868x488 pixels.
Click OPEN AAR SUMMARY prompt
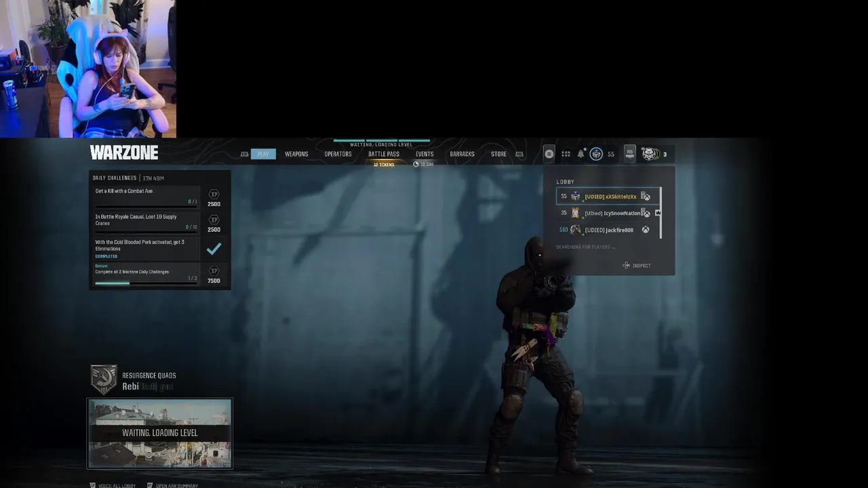tap(173, 485)
